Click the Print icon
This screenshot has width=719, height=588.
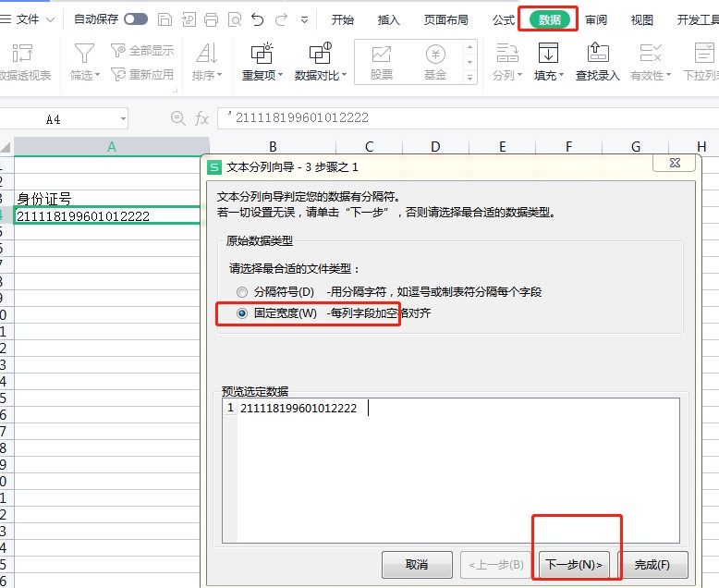(211, 19)
